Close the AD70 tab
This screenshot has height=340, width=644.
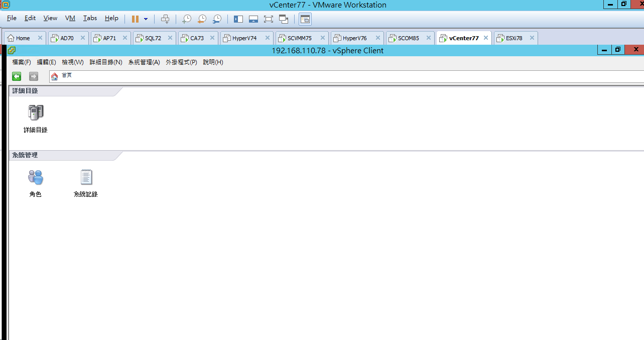[x=83, y=38]
